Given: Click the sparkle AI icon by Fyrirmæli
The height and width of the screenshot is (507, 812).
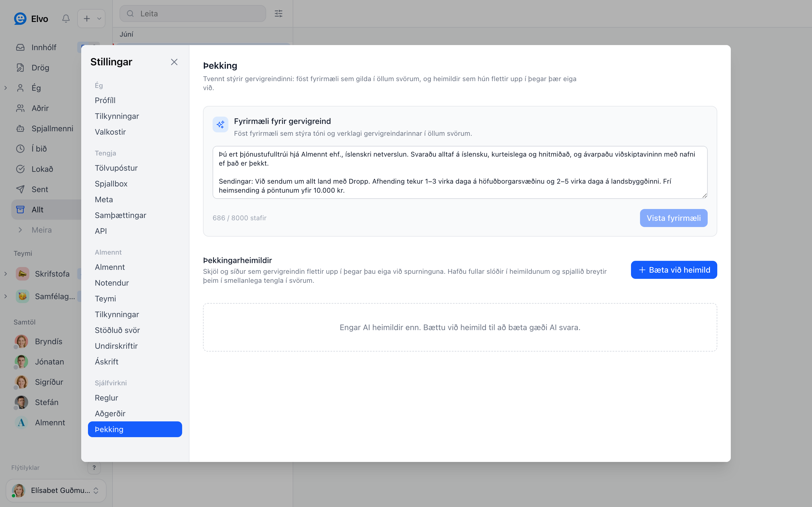Looking at the screenshot, I should tap(220, 124).
